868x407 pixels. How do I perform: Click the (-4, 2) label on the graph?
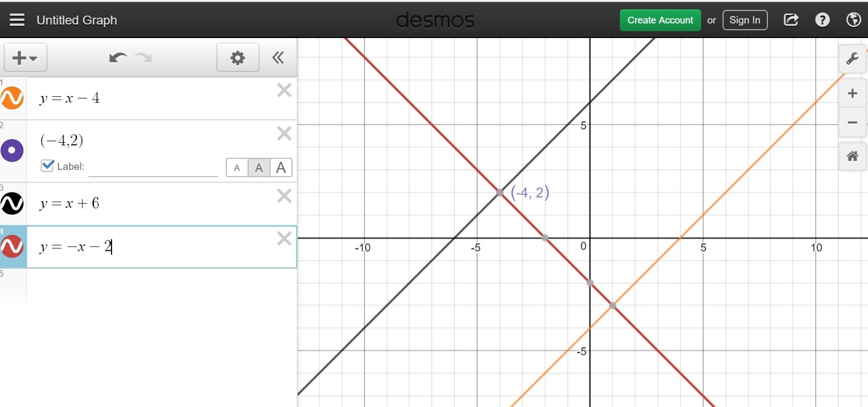coord(530,193)
